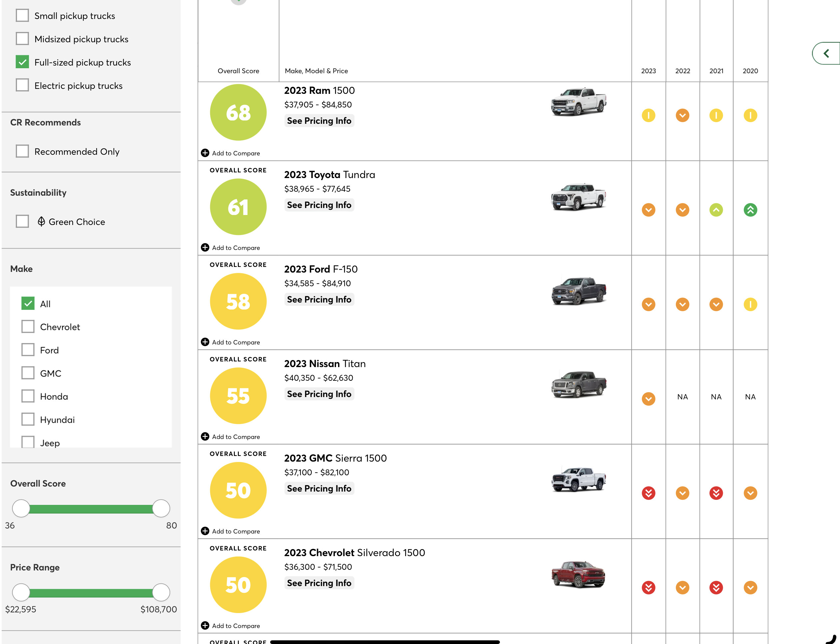Click the red 2023 rating icon for GMC Sierra 1500
Screen dimensions: 840x644
point(648,493)
